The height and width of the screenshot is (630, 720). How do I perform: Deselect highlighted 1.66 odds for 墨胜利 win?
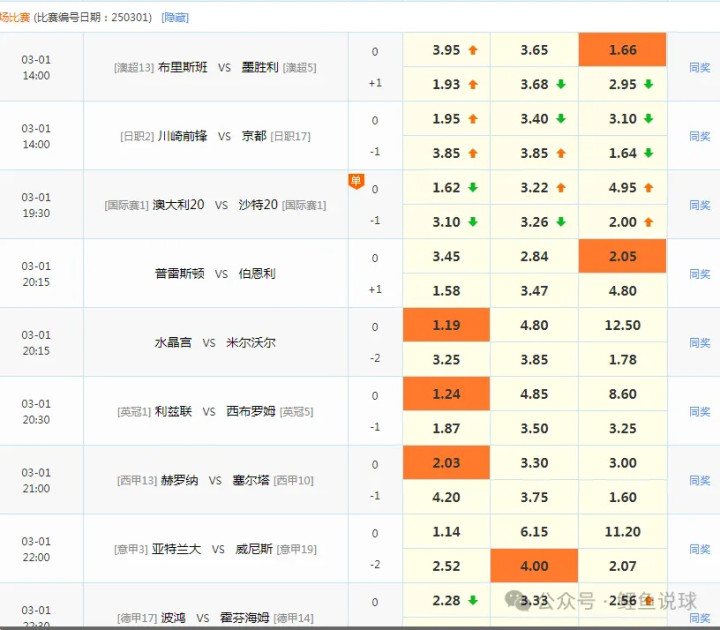click(622, 50)
